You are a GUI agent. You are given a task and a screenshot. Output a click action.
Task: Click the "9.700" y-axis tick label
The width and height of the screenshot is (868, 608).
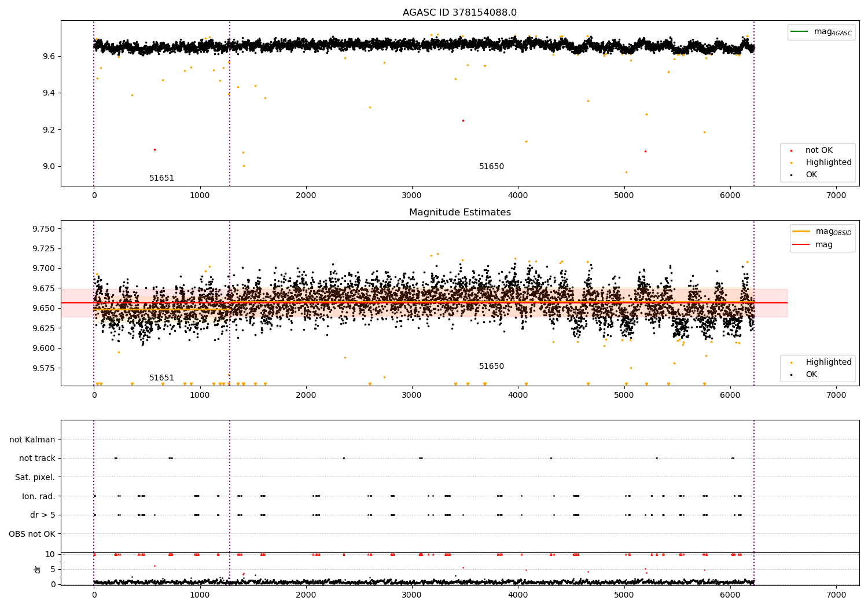(x=43, y=269)
